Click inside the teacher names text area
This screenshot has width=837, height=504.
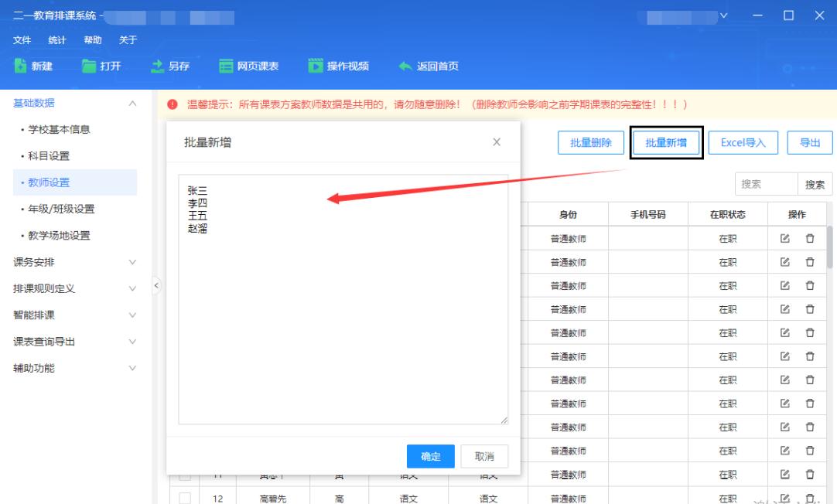pyautogui.click(x=343, y=299)
